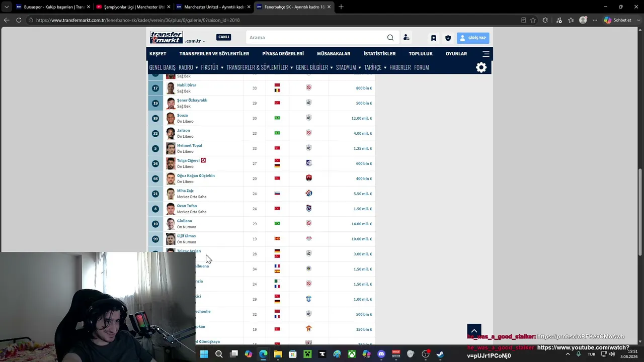Open File Explorer from the taskbar
This screenshot has height=362, width=644.
click(278, 354)
